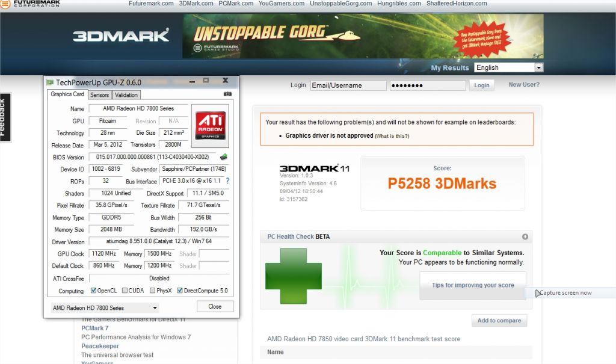Click the Feedback side tab

point(5,117)
